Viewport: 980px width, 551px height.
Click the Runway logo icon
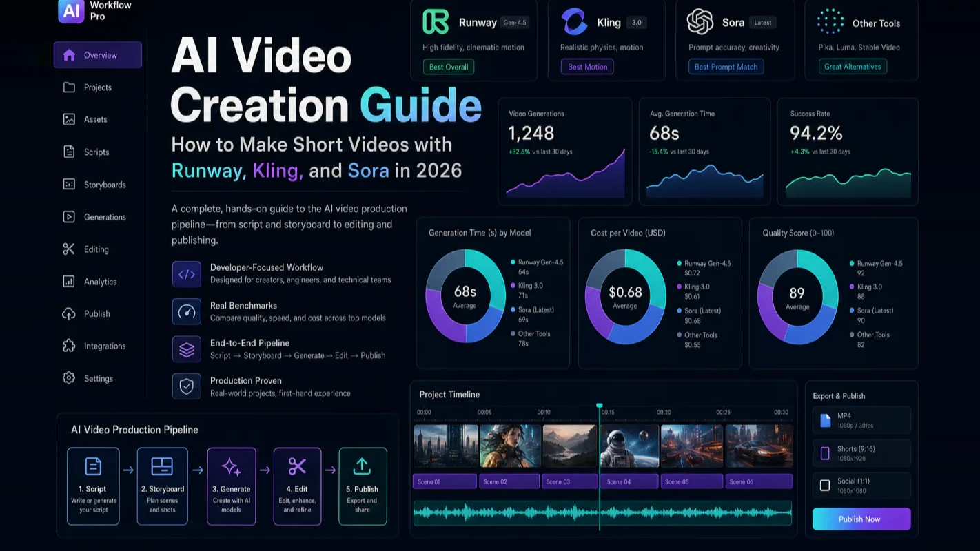[x=436, y=22]
